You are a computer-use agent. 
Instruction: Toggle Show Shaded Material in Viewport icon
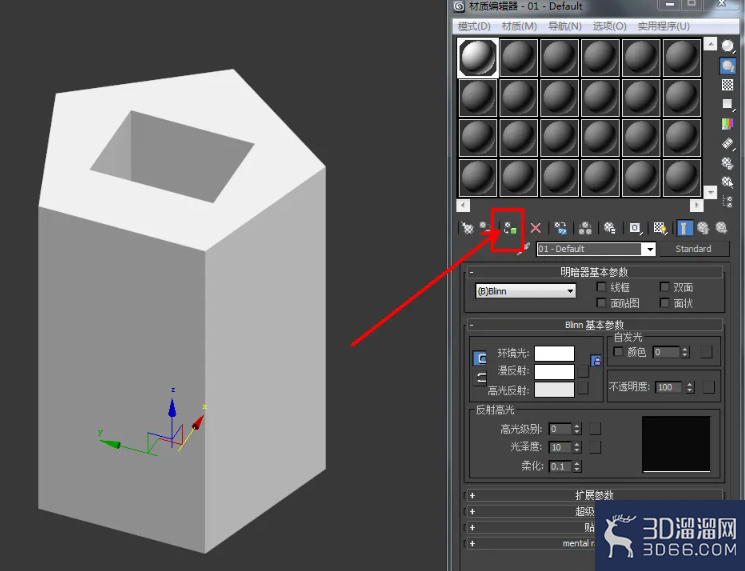coord(659,228)
